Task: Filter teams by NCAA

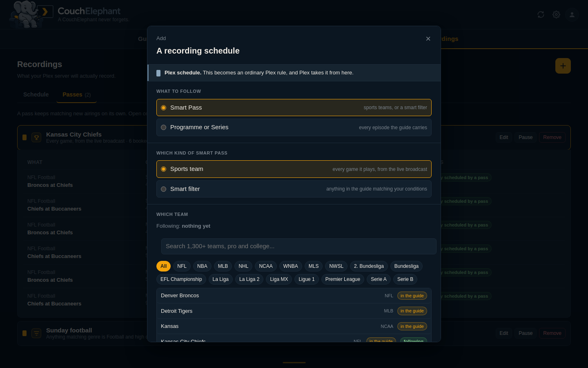Action: (266, 266)
